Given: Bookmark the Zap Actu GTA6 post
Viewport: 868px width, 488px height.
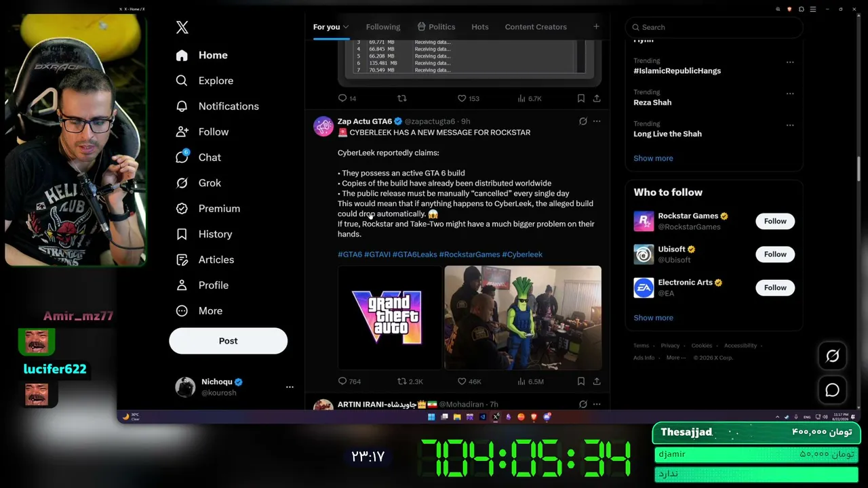Looking at the screenshot, I should coord(581,382).
